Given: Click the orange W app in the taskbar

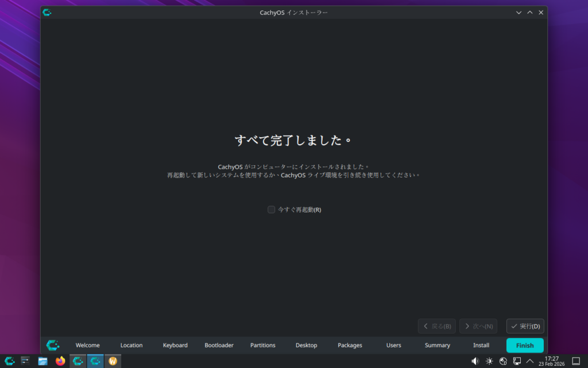Looking at the screenshot, I should (x=113, y=361).
